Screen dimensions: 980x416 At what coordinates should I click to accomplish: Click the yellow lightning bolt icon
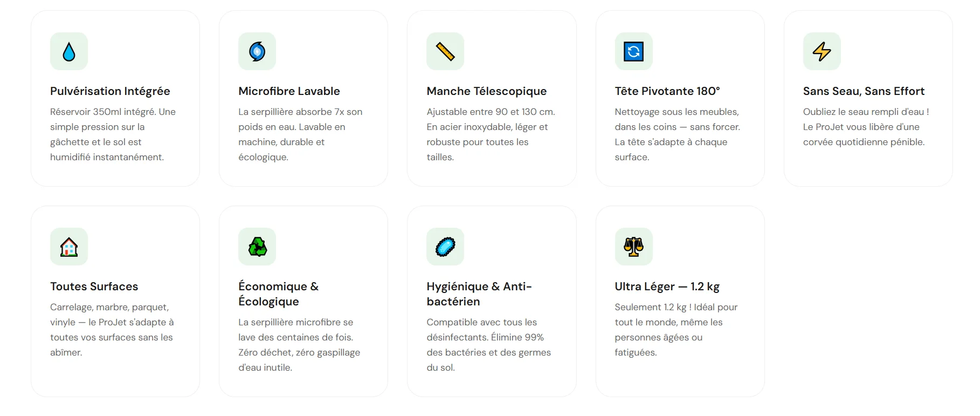click(822, 52)
